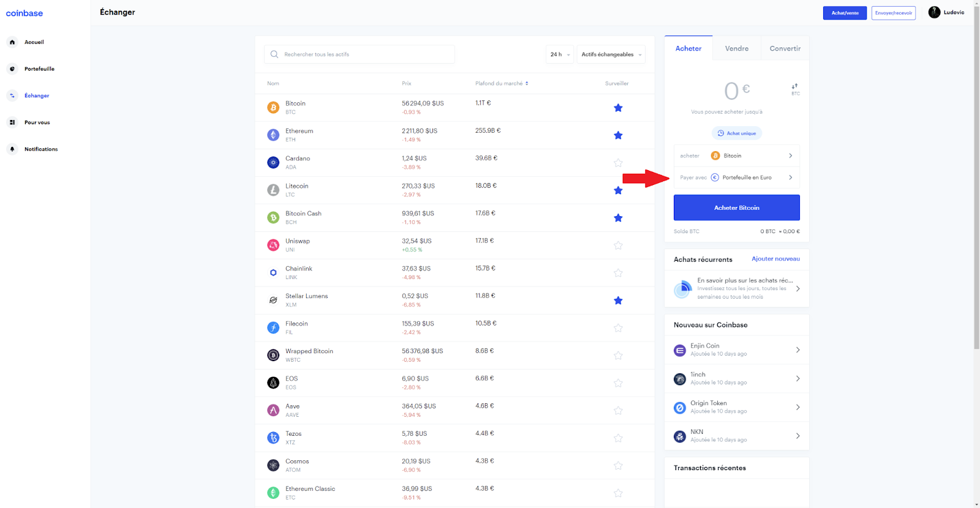Click the Ethereum Classic coin icon
980x508 pixels.
(273, 493)
